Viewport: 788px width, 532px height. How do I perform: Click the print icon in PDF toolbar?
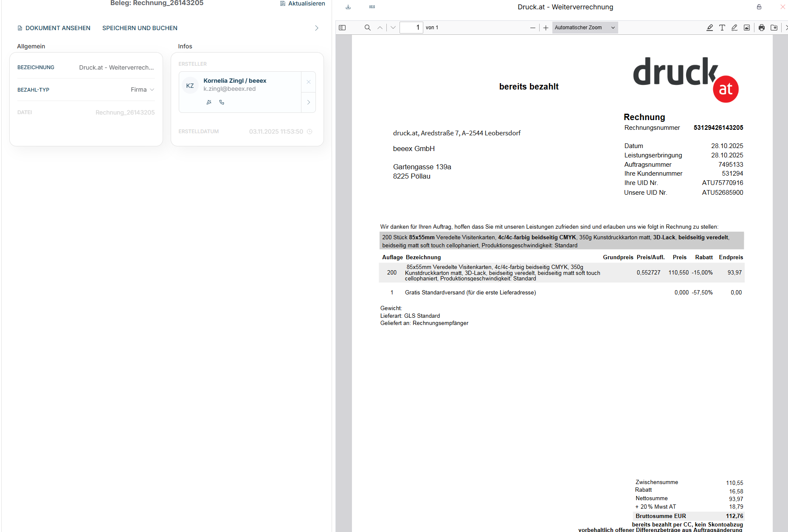click(762, 28)
